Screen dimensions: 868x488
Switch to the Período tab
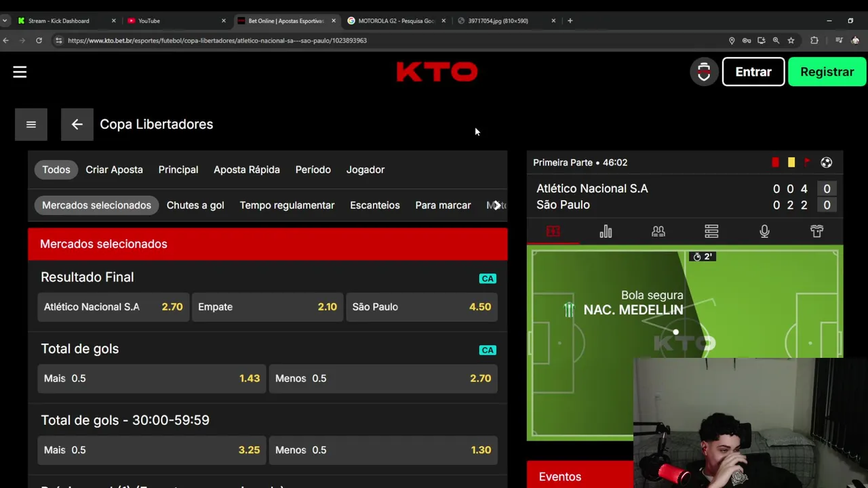click(x=313, y=169)
